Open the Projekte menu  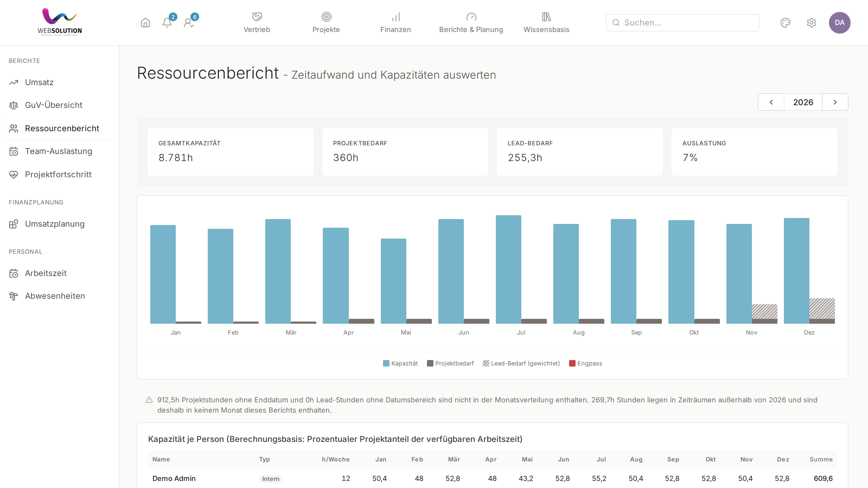[326, 23]
